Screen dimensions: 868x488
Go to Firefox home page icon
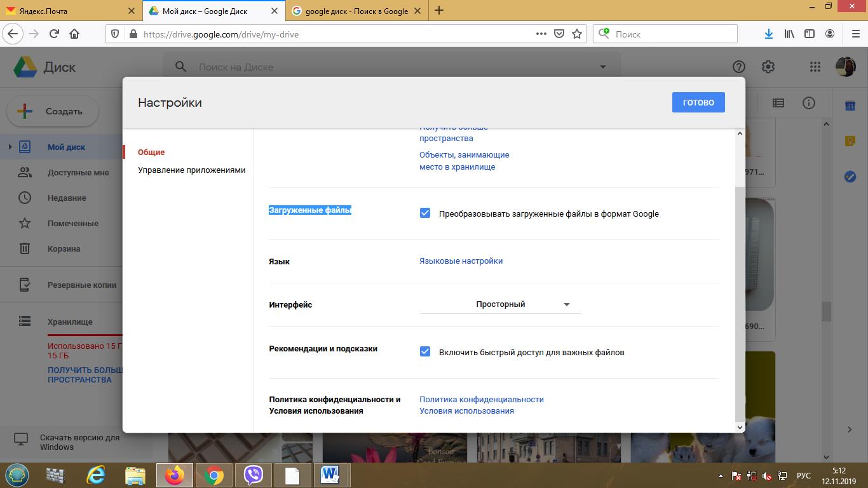click(74, 34)
